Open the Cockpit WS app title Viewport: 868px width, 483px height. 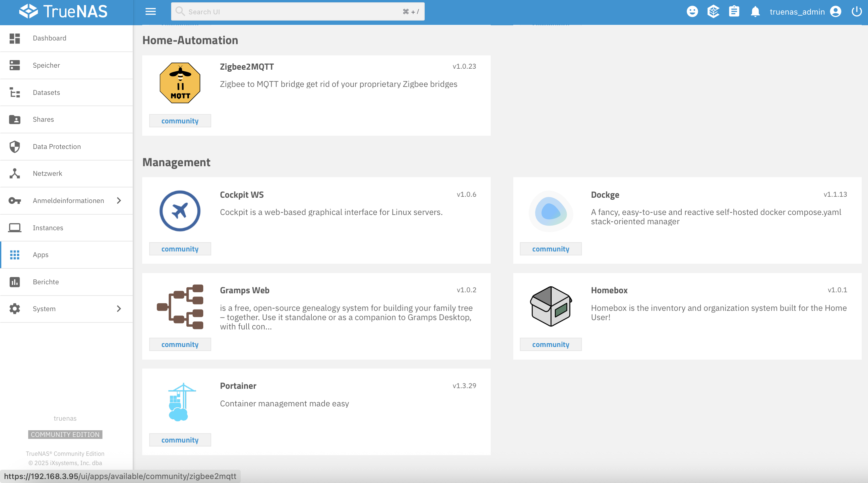(242, 195)
